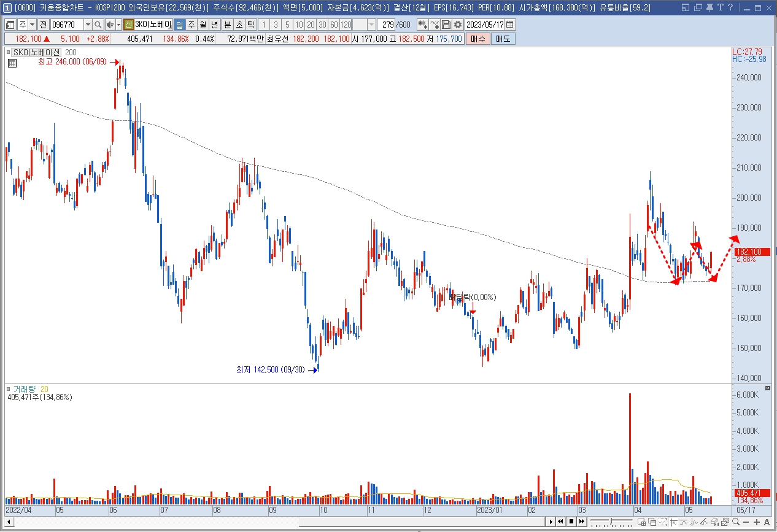Viewport: 777px width, 532px height.
Task: Click the A auto-fit icon at bottom right
Action: tap(767, 522)
